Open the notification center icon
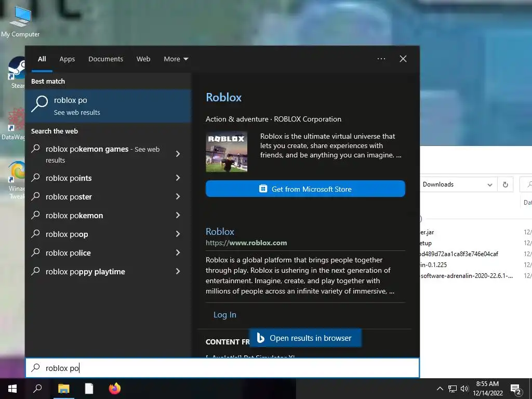 [515, 389]
